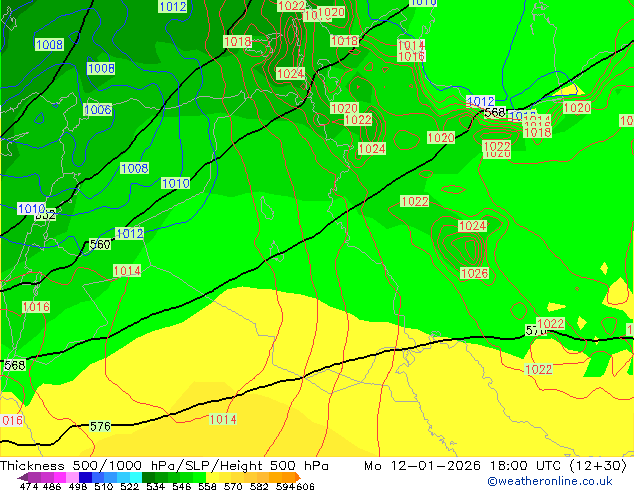Select the 'Mo 12-01-2026 18:00 UTC (12+30)' date text

496,466
